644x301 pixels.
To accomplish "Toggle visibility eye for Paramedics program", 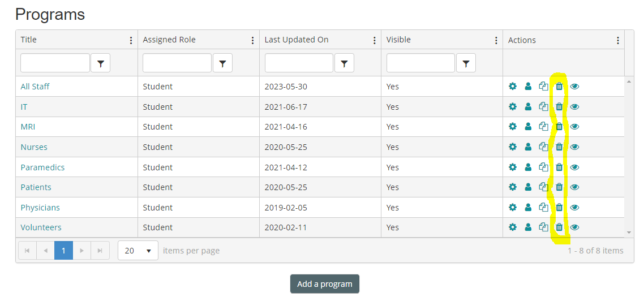I will coord(575,167).
